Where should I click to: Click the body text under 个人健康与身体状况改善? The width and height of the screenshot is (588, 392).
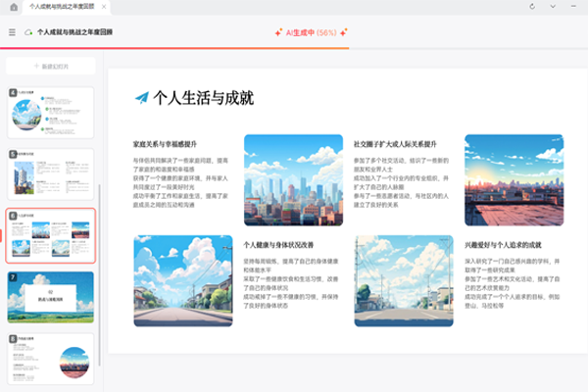pos(291,283)
